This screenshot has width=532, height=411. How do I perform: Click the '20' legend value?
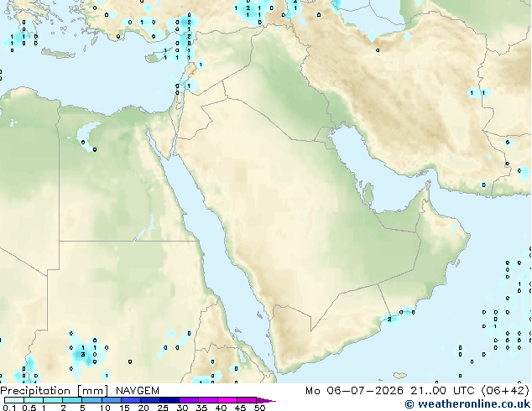tap(143, 408)
